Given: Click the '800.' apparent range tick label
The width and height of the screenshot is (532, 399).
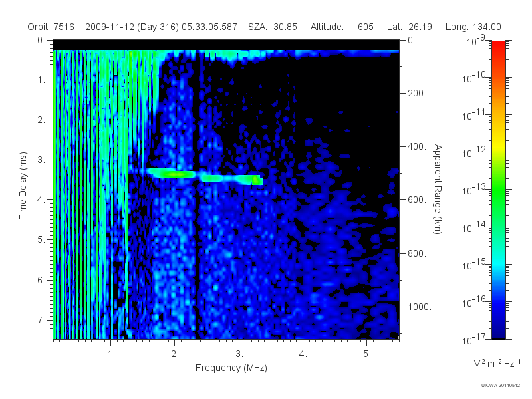Looking at the screenshot, I should 417,253.
